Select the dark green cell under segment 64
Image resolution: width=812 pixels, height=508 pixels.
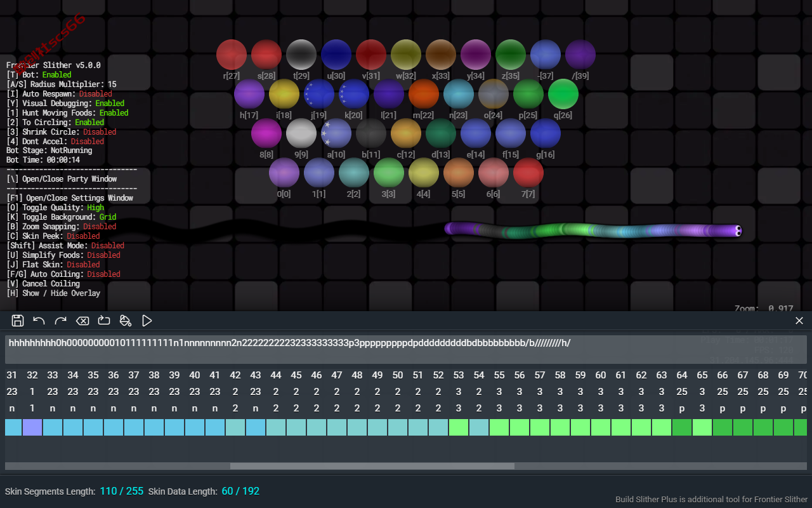(x=682, y=427)
